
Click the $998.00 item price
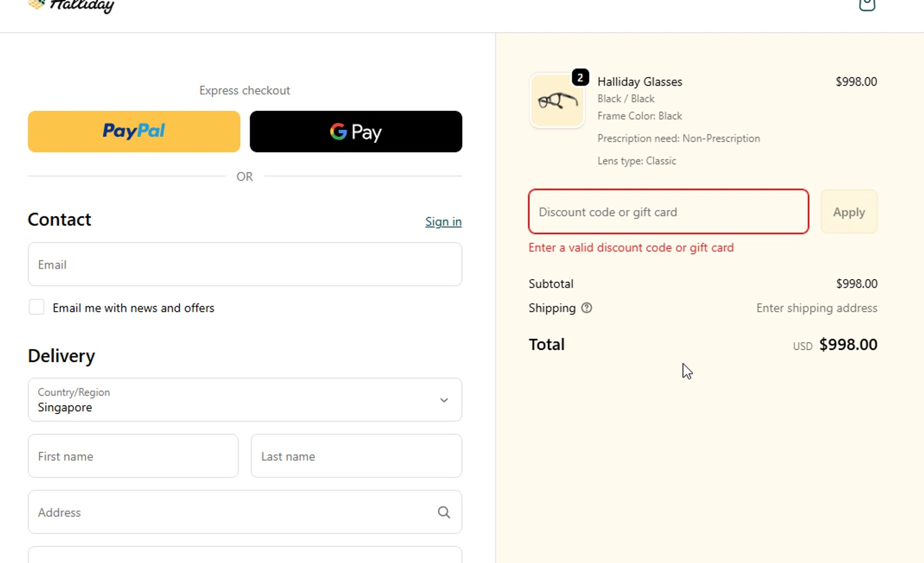pyautogui.click(x=856, y=81)
